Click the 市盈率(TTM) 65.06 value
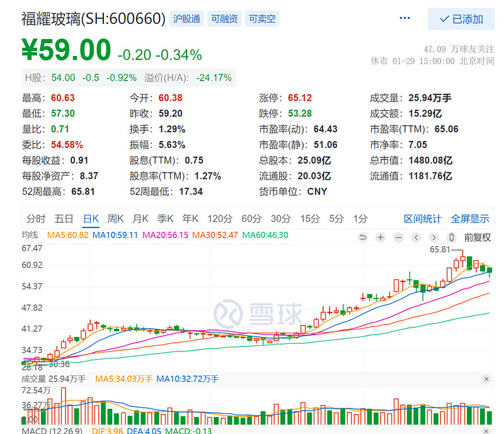 point(447,129)
